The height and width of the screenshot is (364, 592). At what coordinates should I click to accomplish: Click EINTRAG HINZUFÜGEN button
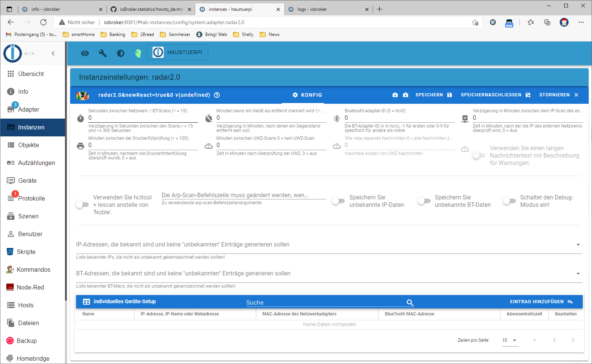click(x=541, y=302)
